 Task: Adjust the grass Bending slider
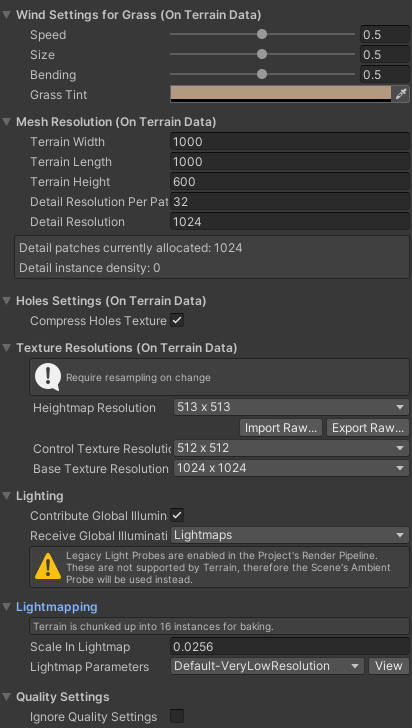point(262,74)
